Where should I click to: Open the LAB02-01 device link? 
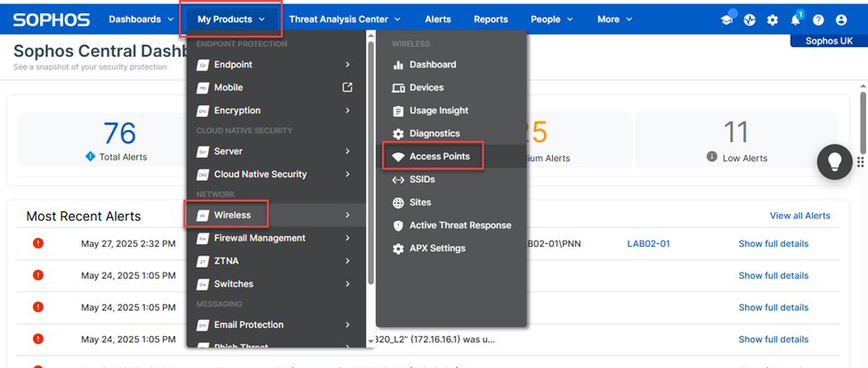coord(648,243)
